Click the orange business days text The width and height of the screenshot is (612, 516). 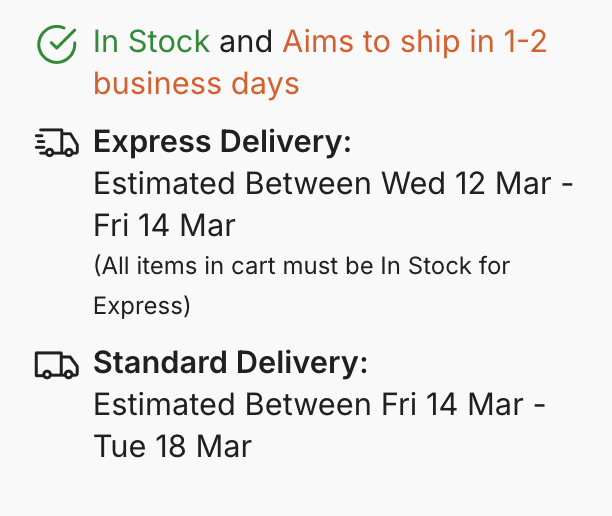(196, 84)
